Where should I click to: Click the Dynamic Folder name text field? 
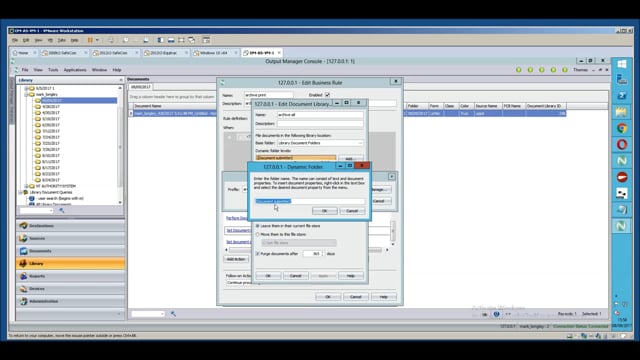point(310,201)
